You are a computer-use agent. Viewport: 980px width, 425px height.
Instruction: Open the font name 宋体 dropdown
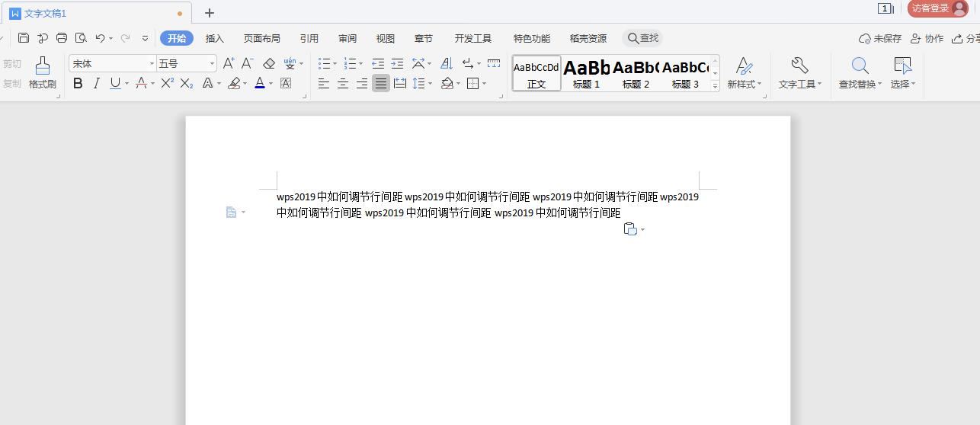[x=152, y=64]
